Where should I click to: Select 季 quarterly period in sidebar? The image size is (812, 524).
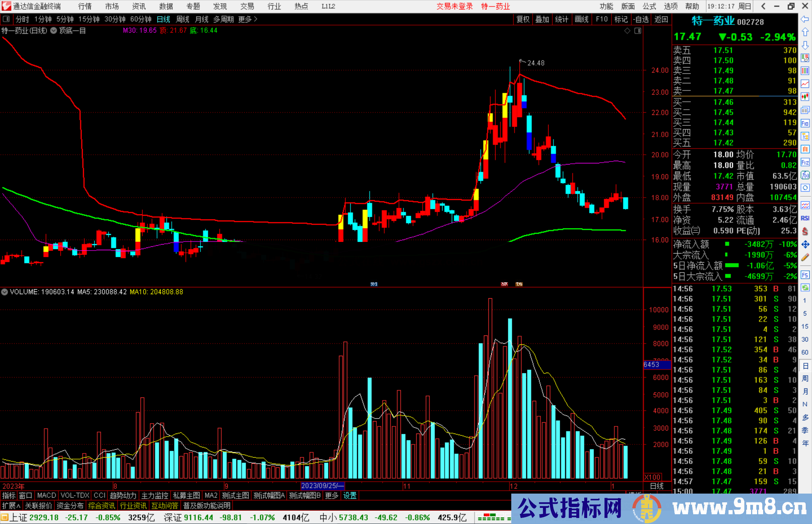pyautogui.click(x=805, y=430)
